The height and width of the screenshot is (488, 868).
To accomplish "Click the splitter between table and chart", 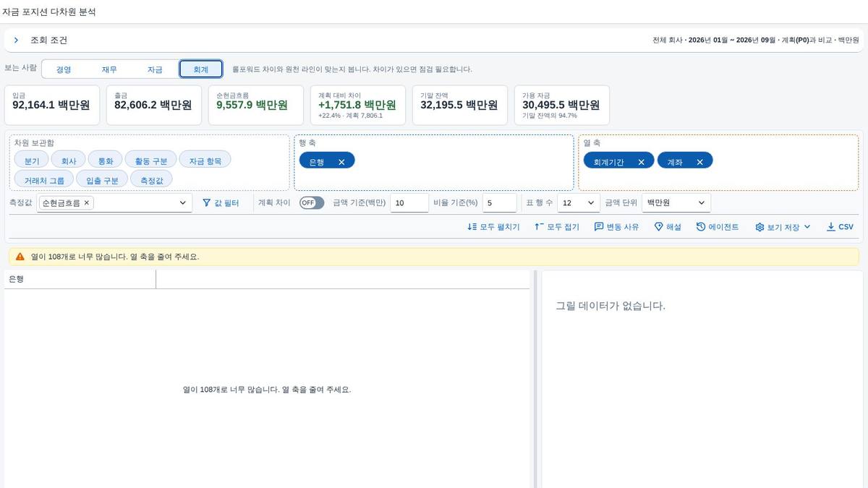I will (x=535, y=379).
